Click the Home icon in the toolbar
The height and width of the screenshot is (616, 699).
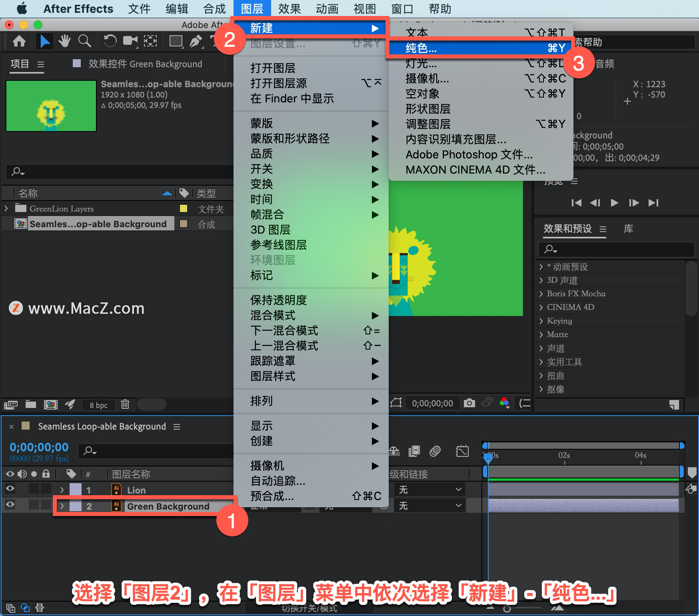19,41
